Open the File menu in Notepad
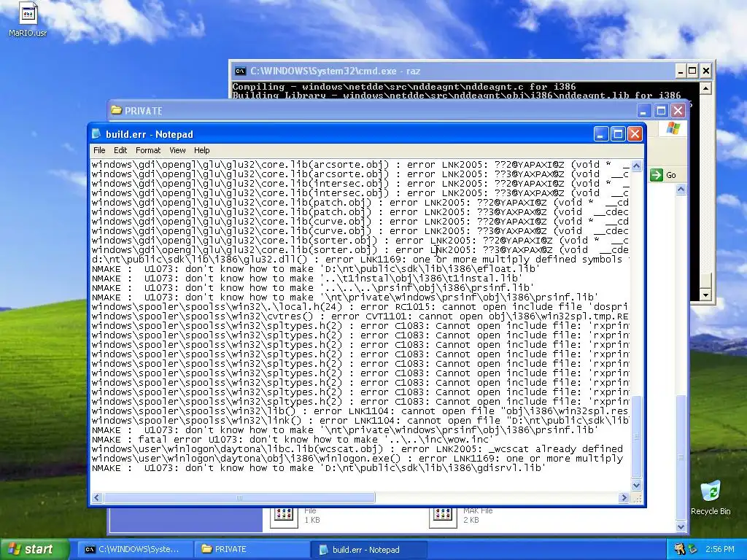 pos(99,150)
